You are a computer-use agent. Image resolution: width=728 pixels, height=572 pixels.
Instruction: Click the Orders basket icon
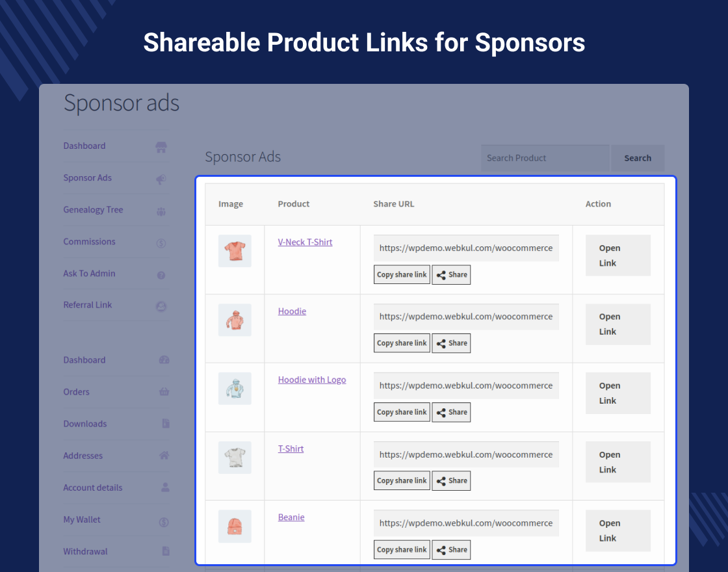[x=164, y=392]
